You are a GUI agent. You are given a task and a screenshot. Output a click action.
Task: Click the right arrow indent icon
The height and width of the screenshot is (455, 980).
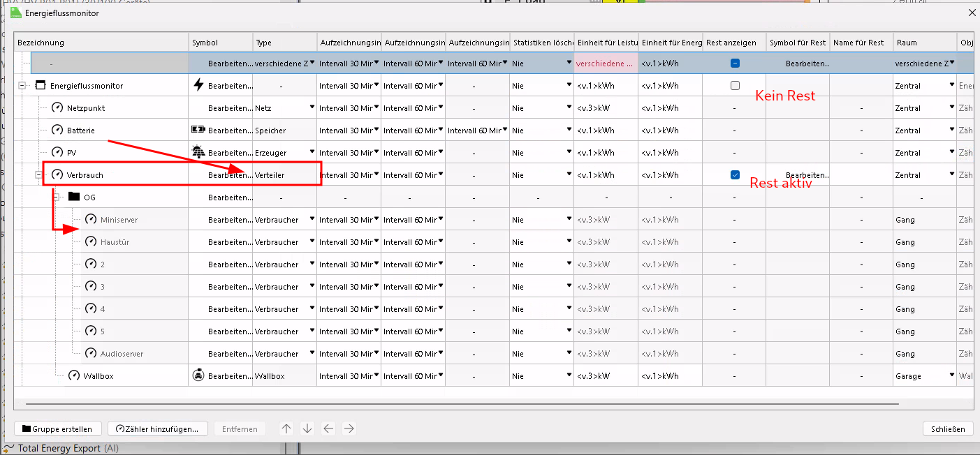click(x=349, y=428)
